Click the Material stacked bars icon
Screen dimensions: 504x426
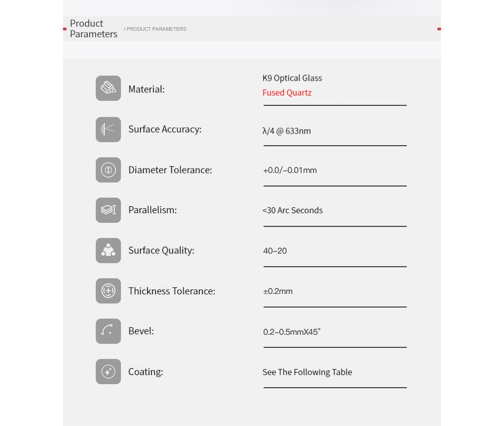pyautogui.click(x=108, y=88)
